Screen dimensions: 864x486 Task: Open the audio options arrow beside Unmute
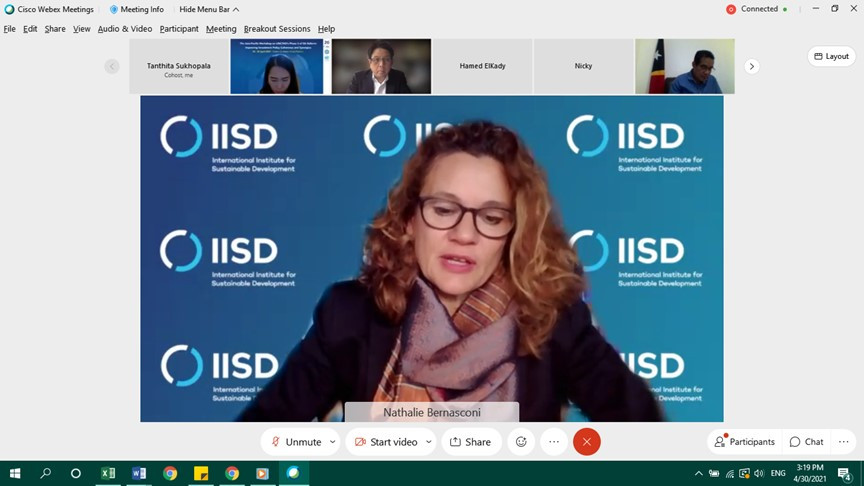pos(333,442)
